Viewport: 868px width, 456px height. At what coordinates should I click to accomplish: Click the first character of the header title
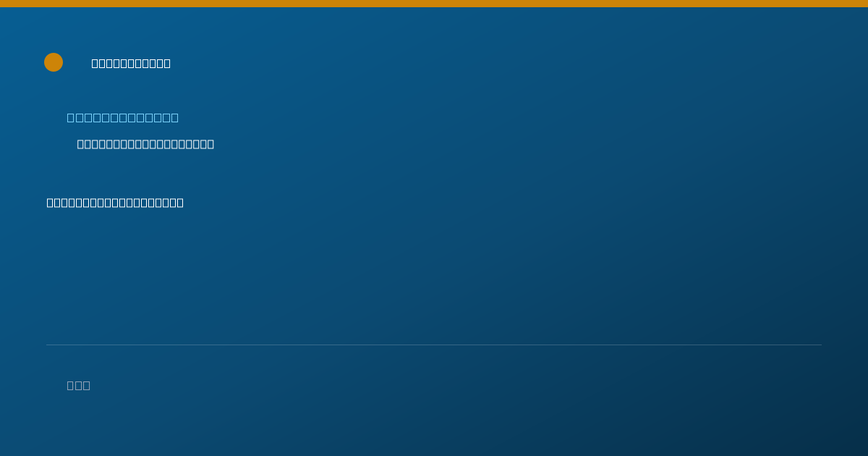[95, 63]
